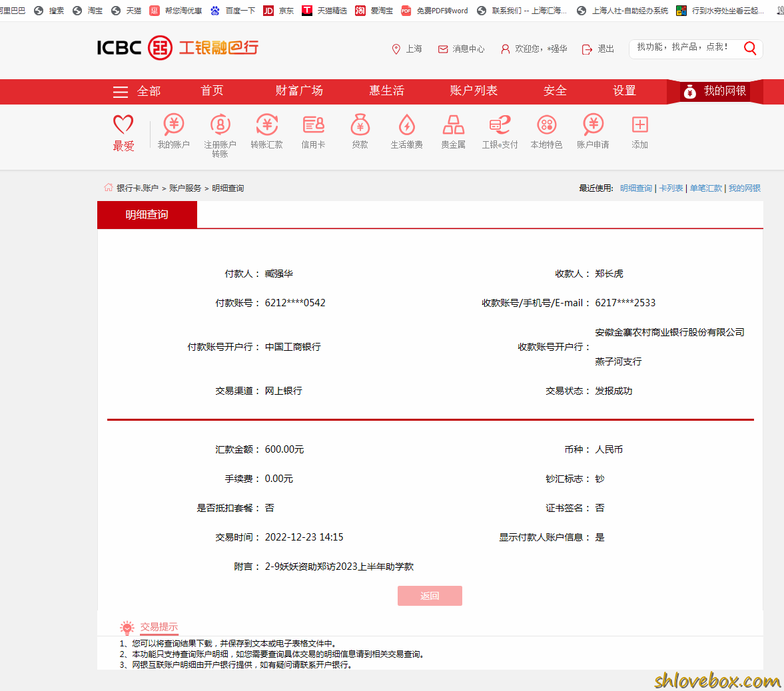
Task: Click breadcrumb 银行卡.账户
Action: pos(137,188)
